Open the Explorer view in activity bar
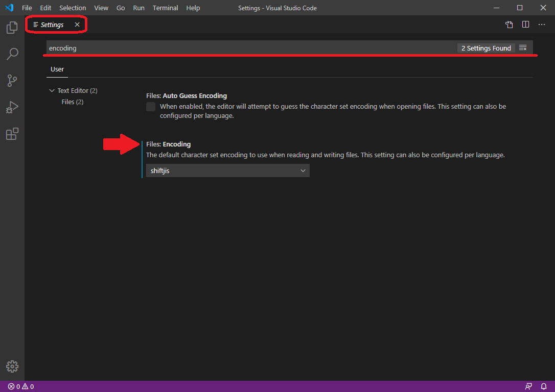555x392 pixels. click(x=12, y=27)
